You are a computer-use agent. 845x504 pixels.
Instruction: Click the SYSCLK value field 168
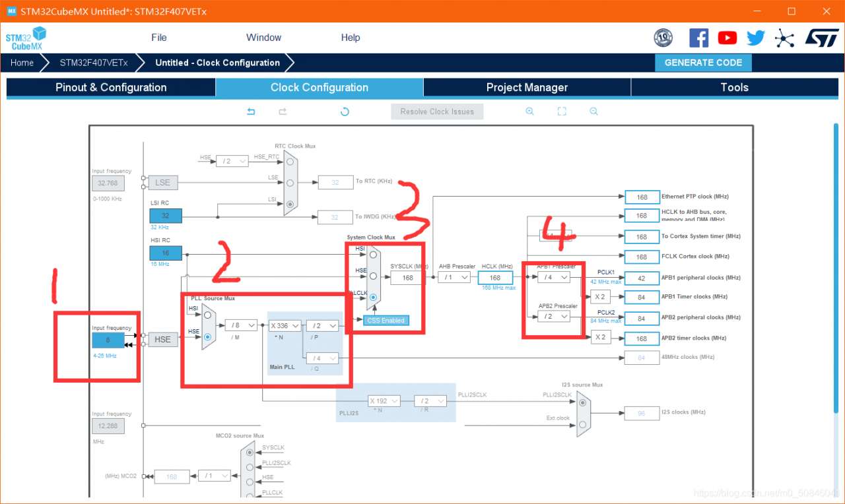[408, 278]
